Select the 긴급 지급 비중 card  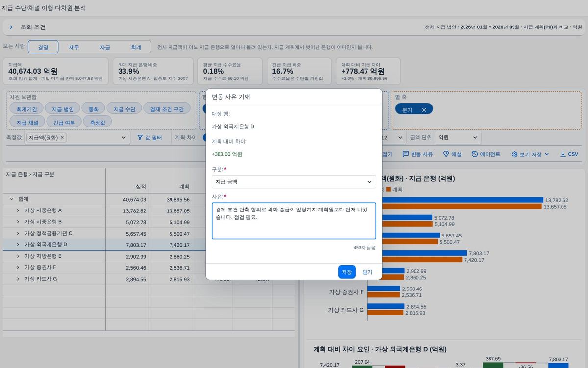coord(299,71)
